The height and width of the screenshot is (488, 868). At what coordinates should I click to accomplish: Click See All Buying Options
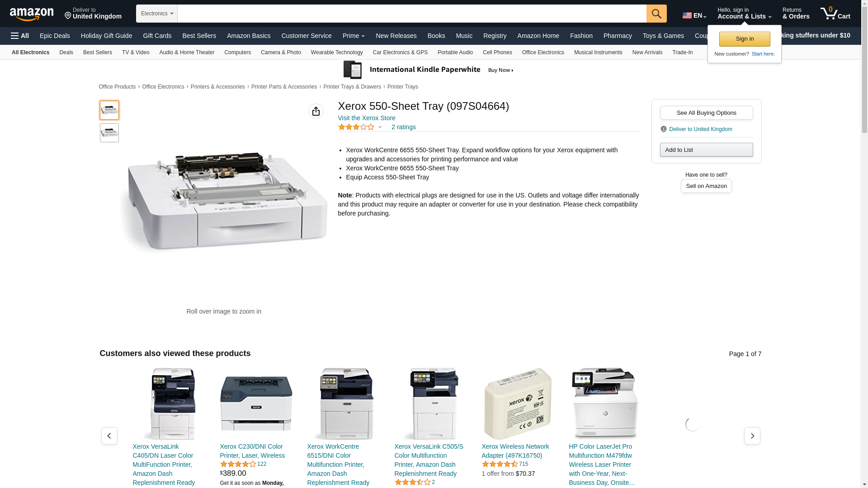point(706,113)
